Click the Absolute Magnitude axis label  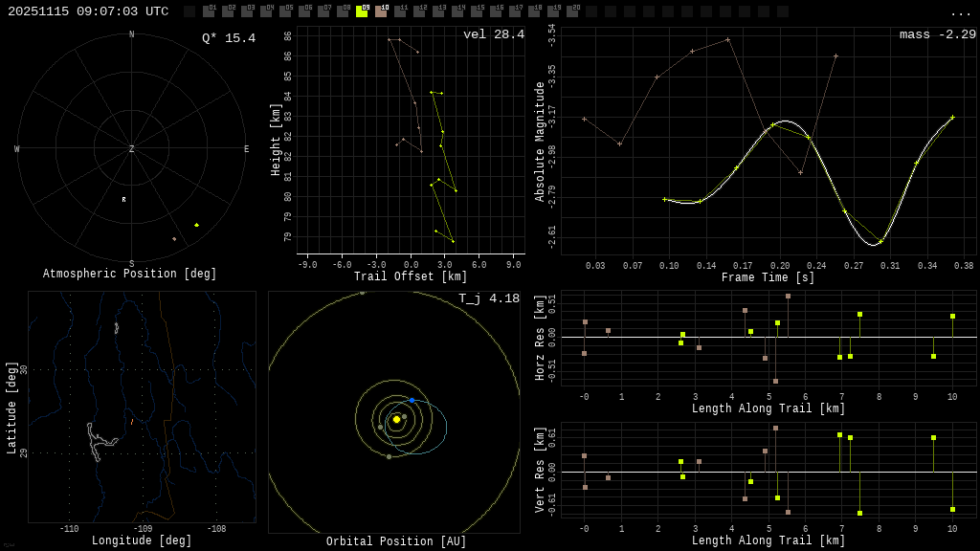pyautogui.click(x=540, y=142)
